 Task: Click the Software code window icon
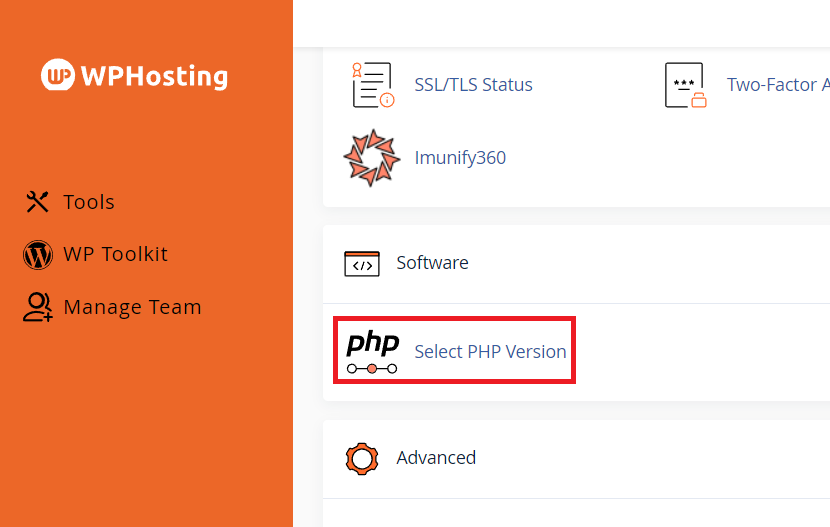(x=362, y=263)
